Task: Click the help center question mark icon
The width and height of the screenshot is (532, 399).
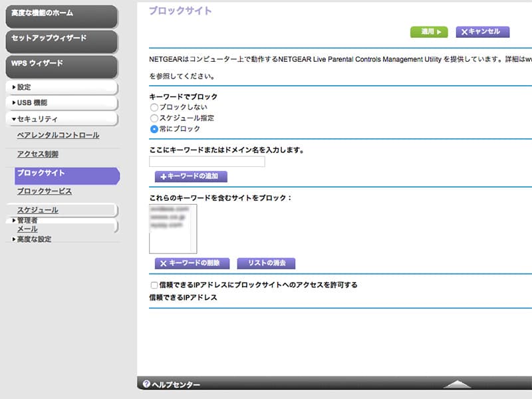Action: click(146, 384)
